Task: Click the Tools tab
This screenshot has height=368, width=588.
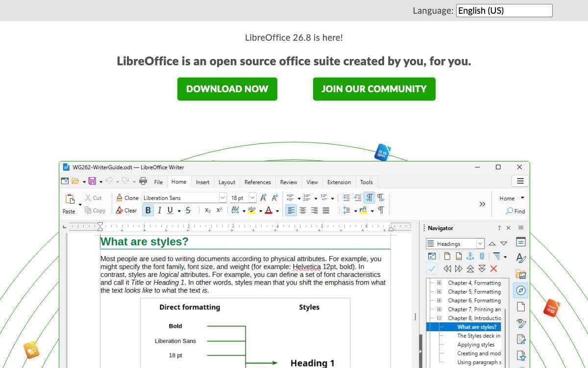Action: coord(367,182)
